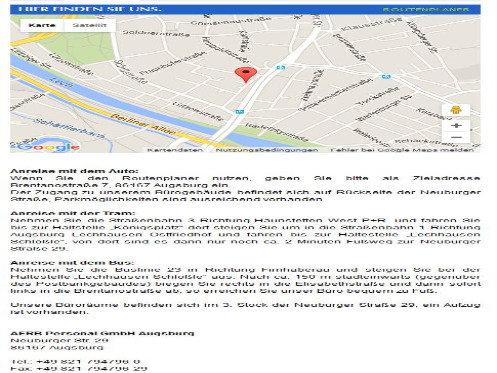Click the transit stop icon beside the red pin

point(280,68)
